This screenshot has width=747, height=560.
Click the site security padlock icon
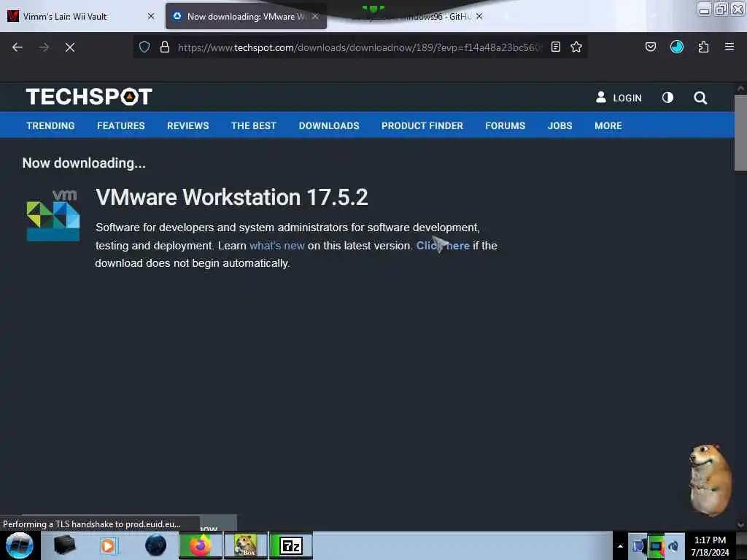pyautogui.click(x=165, y=47)
